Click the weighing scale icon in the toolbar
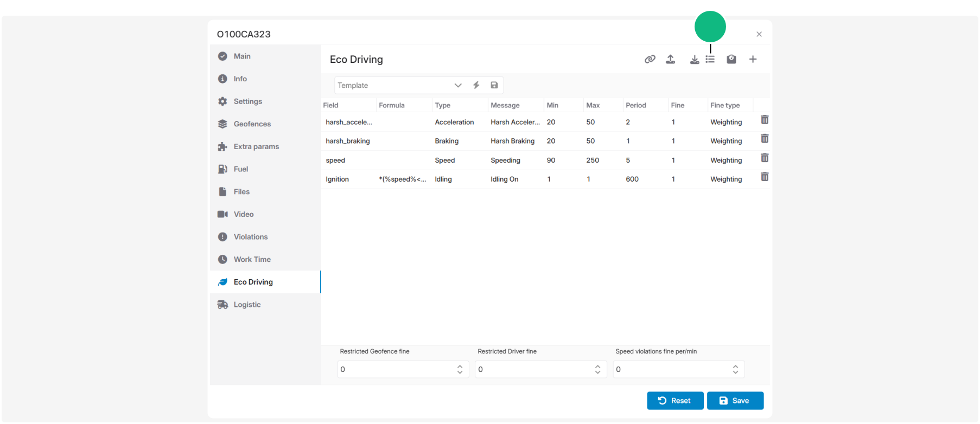 point(731,59)
